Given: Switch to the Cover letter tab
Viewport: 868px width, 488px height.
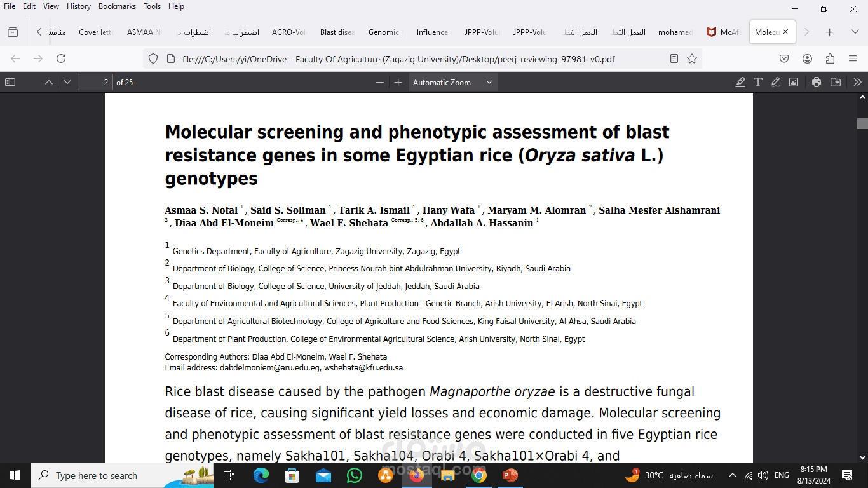Looking at the screenshot, I should coord(96,32).
